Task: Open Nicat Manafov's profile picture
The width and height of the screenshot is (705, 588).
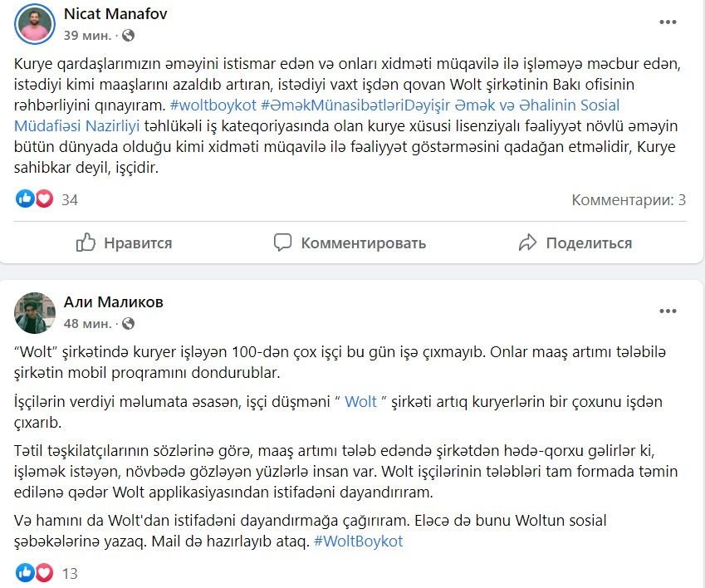Action: 35,24
